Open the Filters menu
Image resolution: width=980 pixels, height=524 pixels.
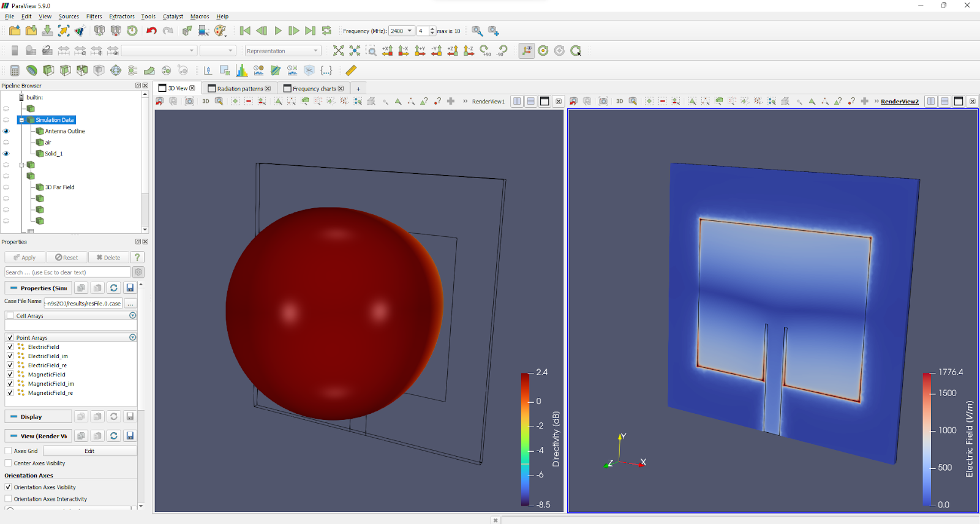(x=94, y=17)
